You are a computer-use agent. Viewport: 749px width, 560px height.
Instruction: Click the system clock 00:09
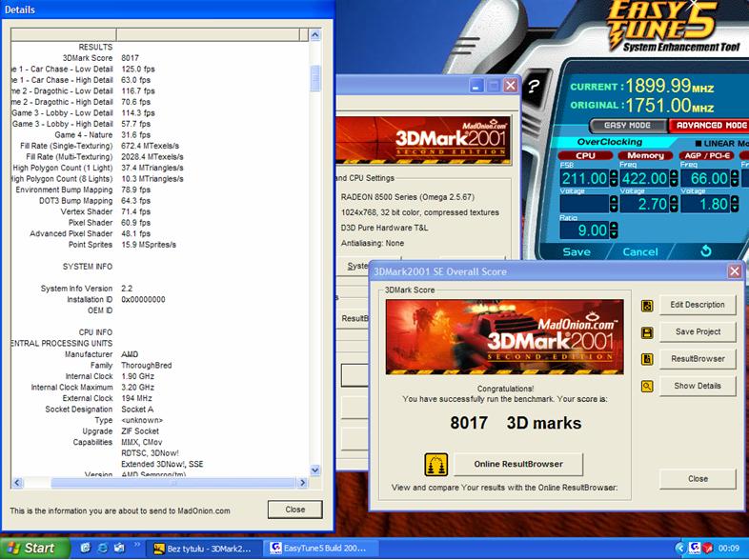click(x=729, y=549)
